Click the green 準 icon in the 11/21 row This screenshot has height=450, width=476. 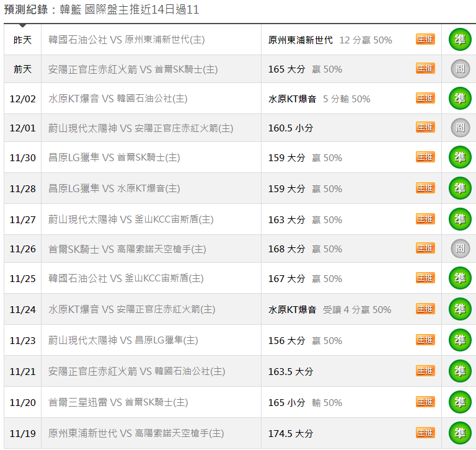click(x=460, y=371)
